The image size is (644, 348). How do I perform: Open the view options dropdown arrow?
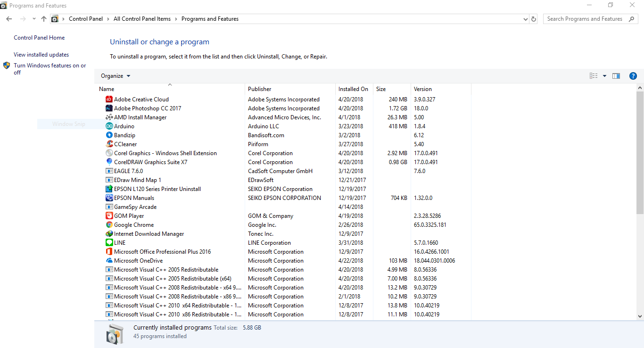pyautogui.click(x=604, y=76)
